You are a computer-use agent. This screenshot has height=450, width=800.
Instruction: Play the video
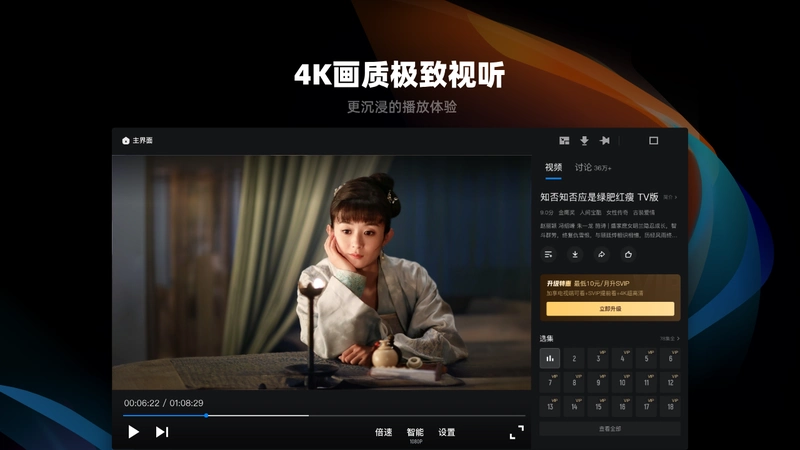tap(133, 432)
